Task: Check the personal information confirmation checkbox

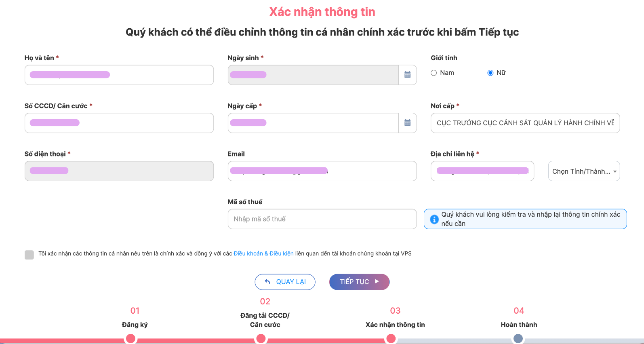Action: (x=29, y=254)
